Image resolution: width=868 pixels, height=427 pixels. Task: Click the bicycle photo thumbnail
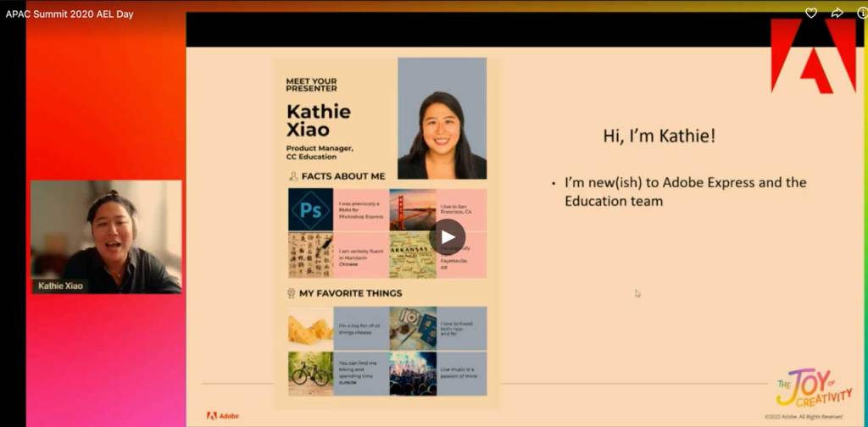[310, 374]
